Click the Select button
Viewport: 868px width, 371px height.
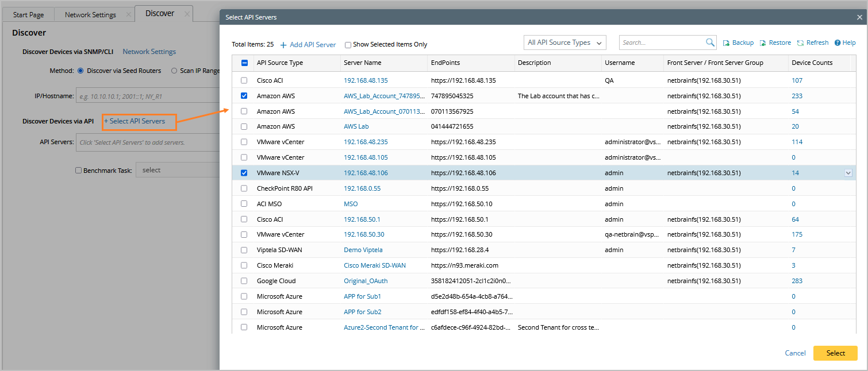point(835,353)
